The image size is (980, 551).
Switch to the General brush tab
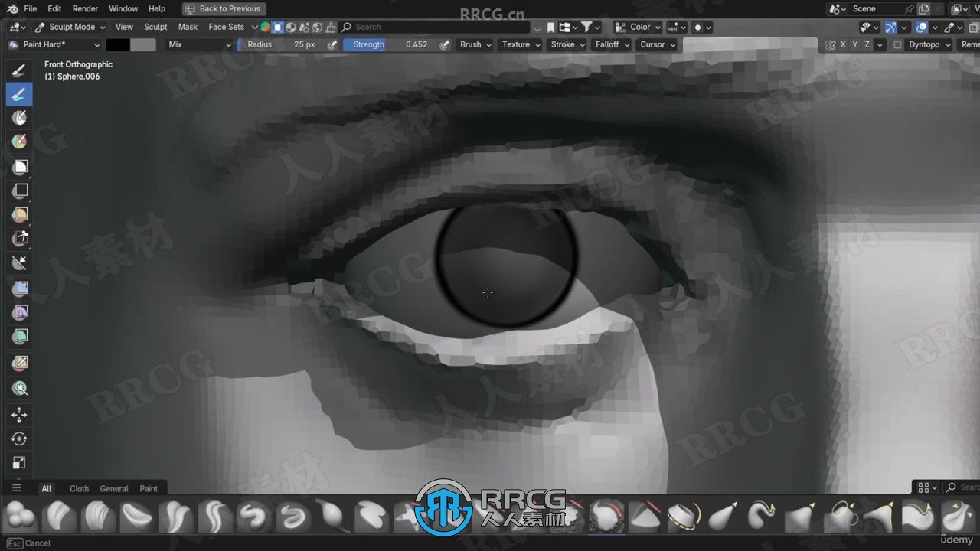114,488
